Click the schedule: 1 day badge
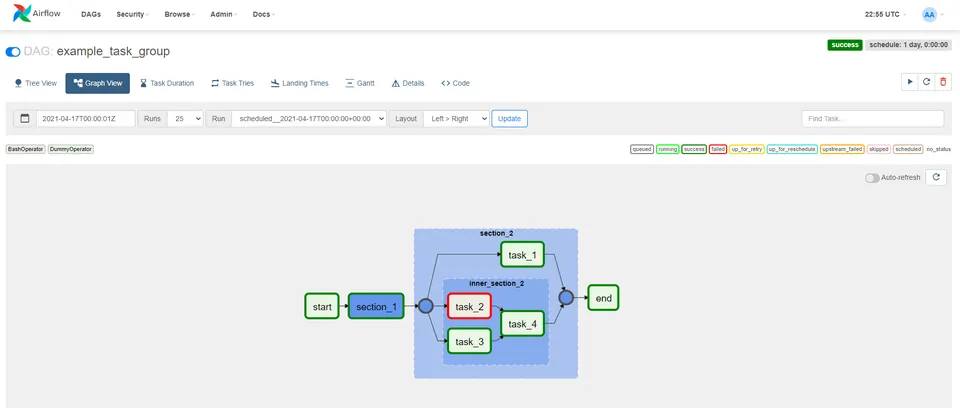The width and height of the screenshot is (960, 408). point(909,45)
